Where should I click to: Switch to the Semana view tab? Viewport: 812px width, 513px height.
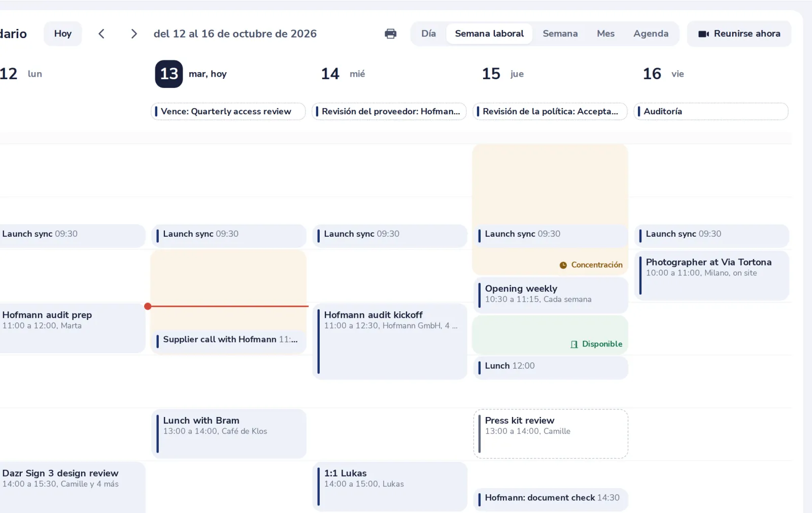pos(560,34)
